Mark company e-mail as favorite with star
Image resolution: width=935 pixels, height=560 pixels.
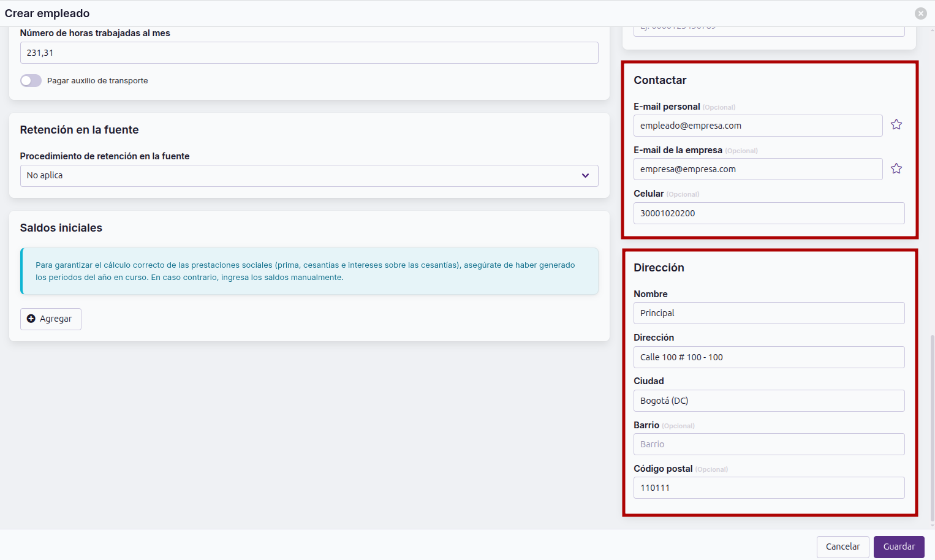(896, 168)
